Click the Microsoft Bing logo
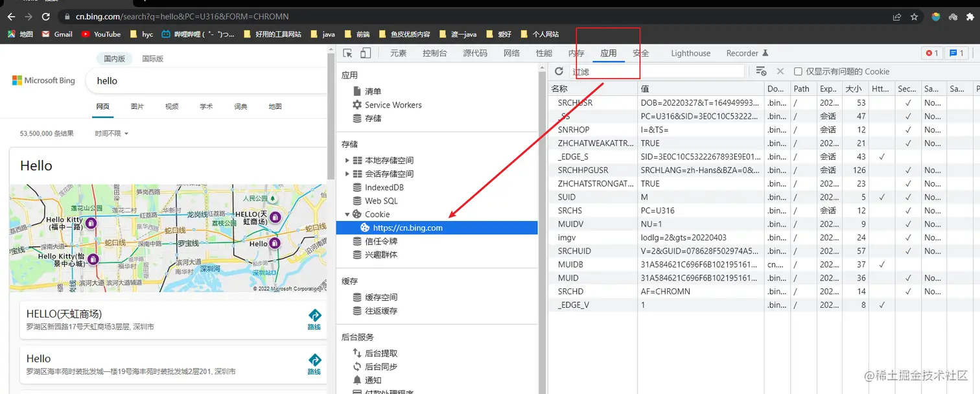This screenshot has width=980, height=394. click(43, 80)
